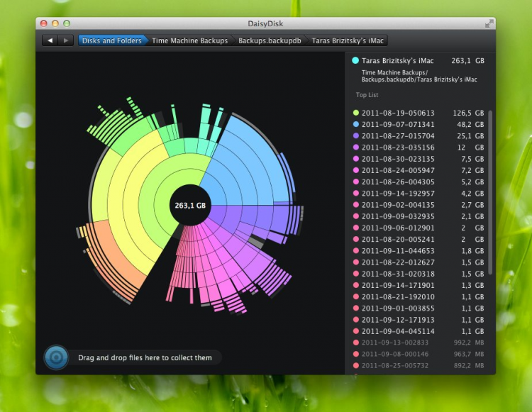
Task: Click the forward navigation arrow
Action: [66, 40]
